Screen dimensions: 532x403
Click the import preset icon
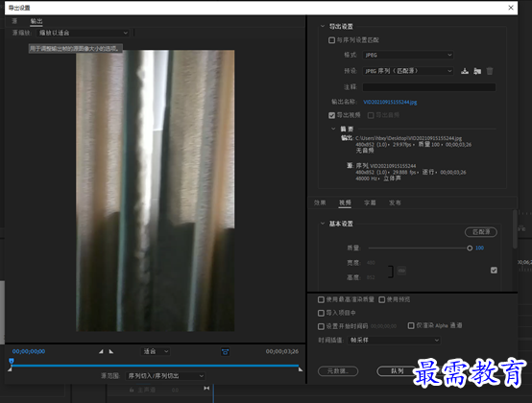477,71
